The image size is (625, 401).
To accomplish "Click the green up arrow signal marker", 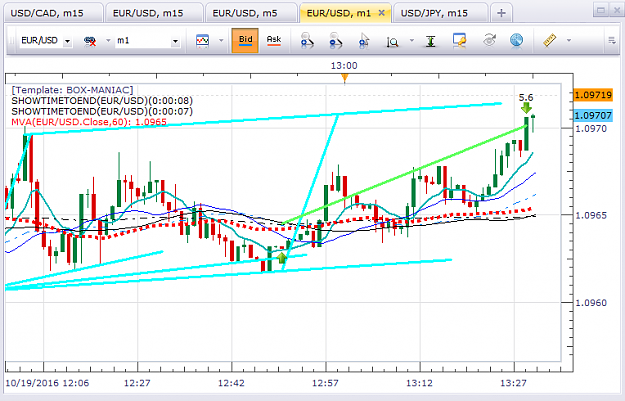I will coord(282,258).
